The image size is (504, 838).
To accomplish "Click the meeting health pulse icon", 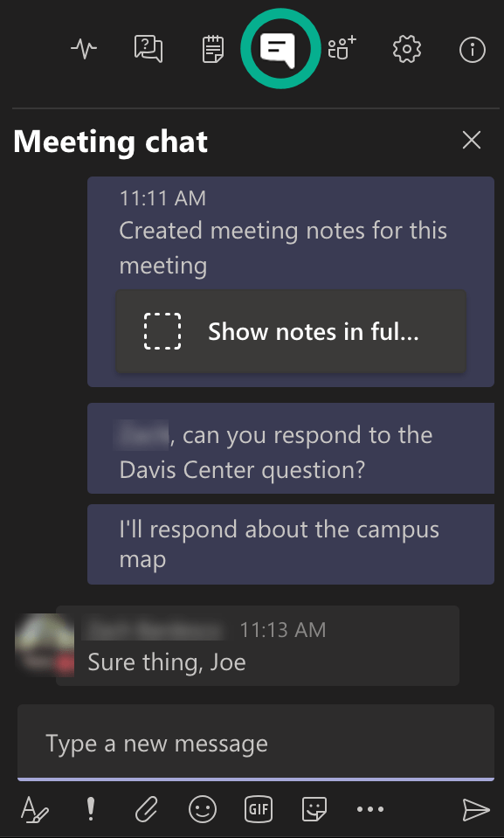I will (83, 50).
